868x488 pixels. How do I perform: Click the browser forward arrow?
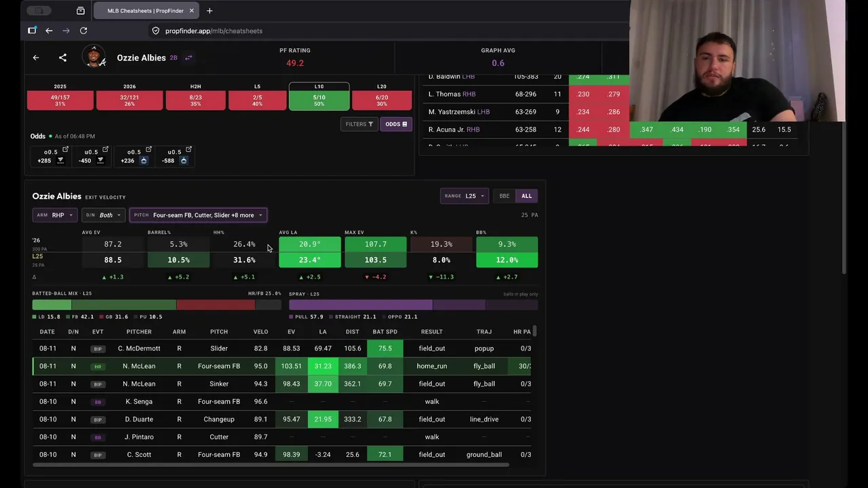pyautogui.click(x=66, y=30)
